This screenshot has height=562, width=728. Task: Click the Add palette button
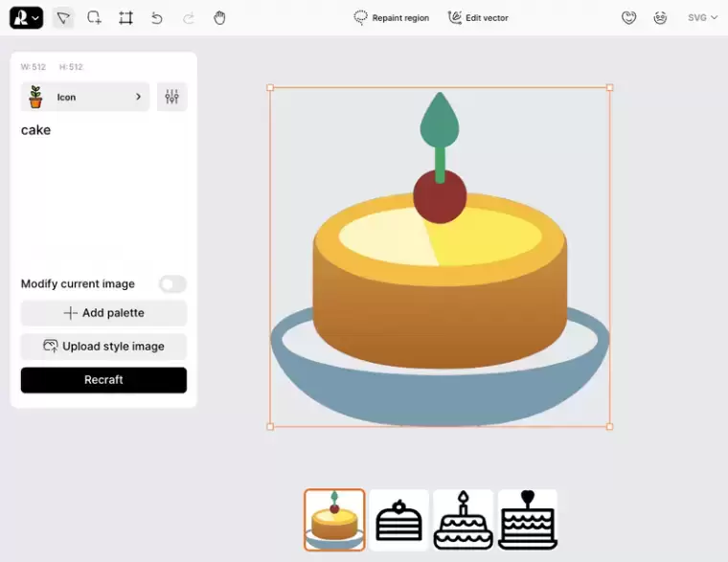click(103, 313)
